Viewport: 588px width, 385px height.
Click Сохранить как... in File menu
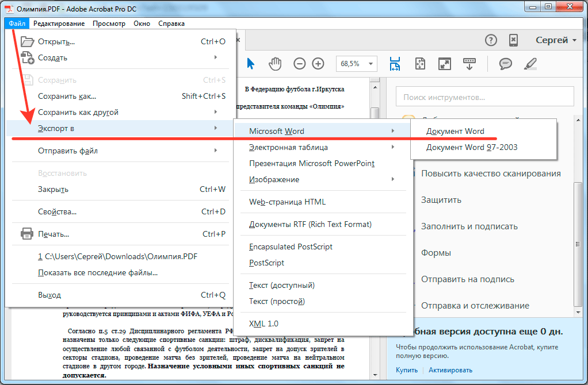click(x=67, y=96)
